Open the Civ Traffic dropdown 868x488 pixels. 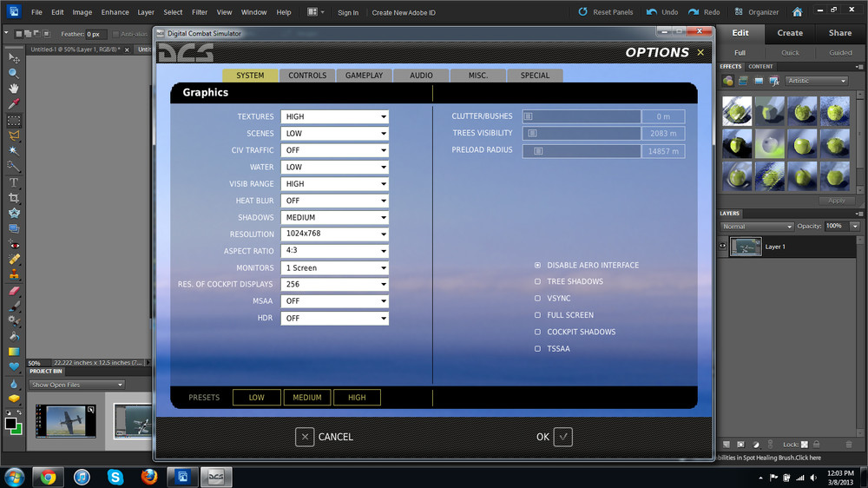coord(334,150)
